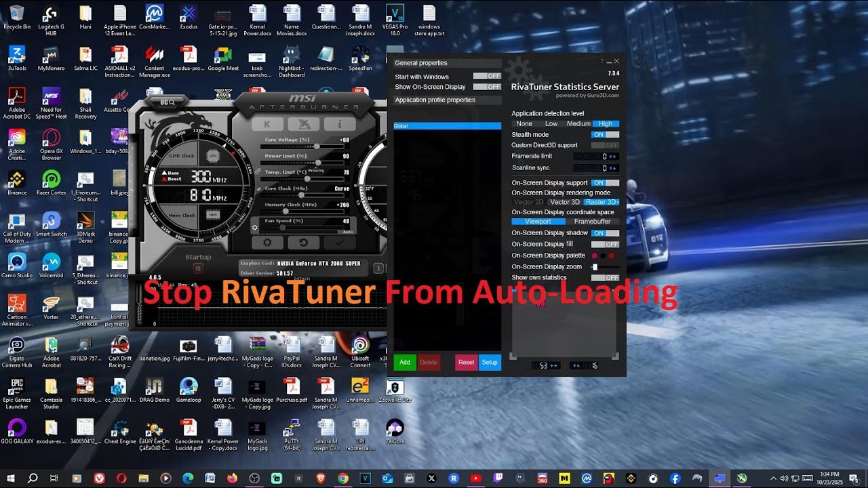Open the Recycle Bin desktop icon
The image size is (868, 488).
[17, 18]
